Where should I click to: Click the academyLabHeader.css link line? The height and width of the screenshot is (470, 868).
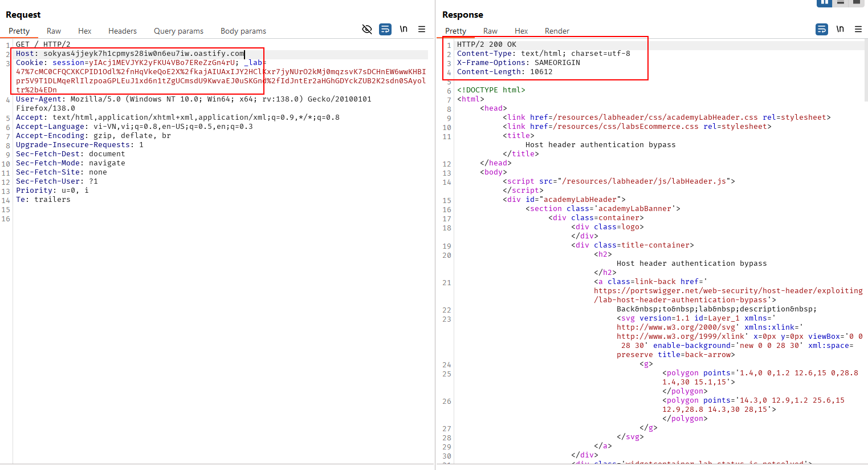click(667, 117)
